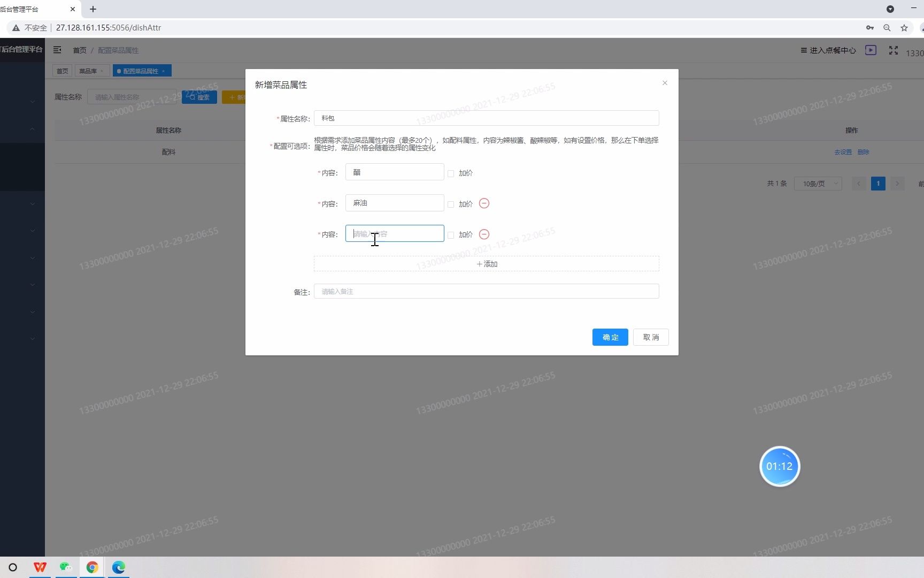This screenshot has height=578, width=924.
Task: Go to previous page arrow
Action: tap(859, 184)
